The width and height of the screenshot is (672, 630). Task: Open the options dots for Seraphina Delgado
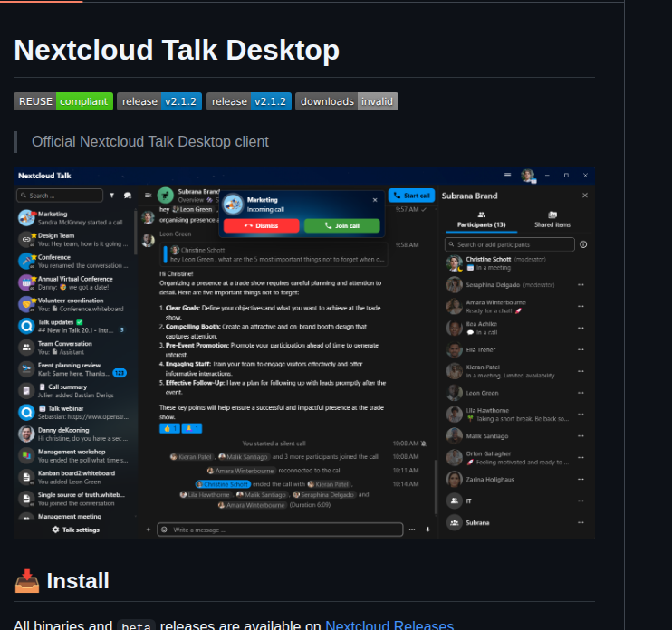pyautogui.click(x=581, y=285)
